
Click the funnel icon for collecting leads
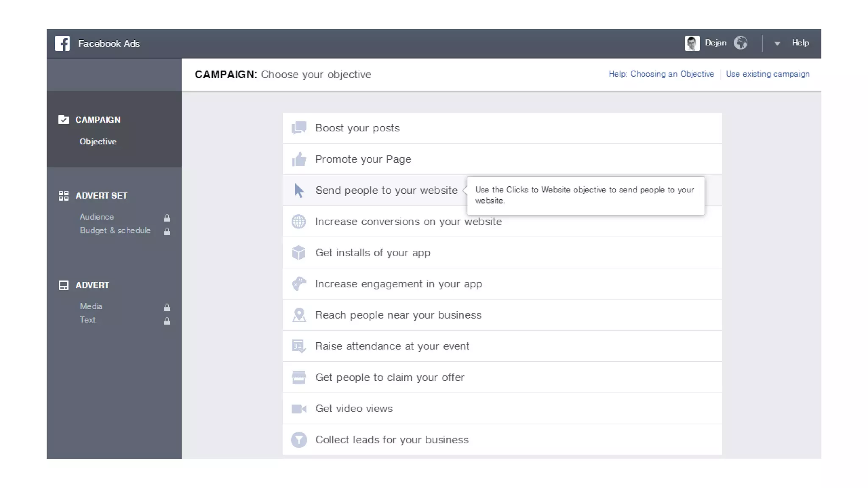click(x=299, y=440)
